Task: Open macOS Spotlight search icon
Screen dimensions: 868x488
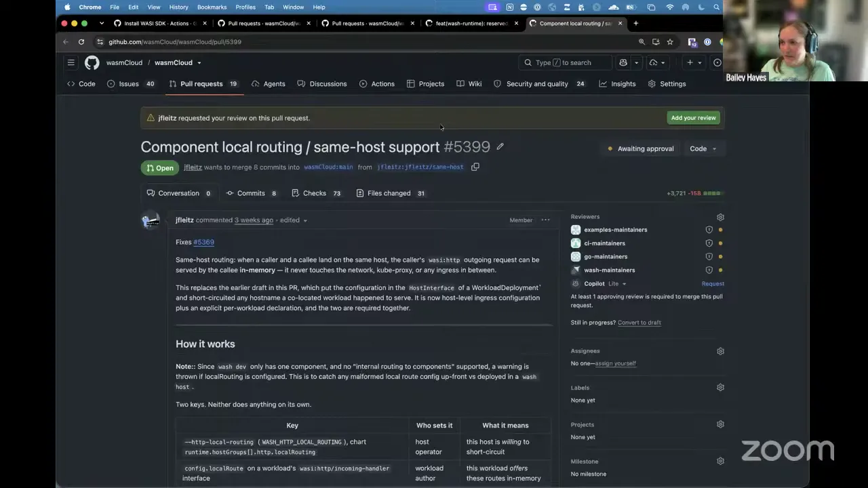Action: click(x=716, y=7)
